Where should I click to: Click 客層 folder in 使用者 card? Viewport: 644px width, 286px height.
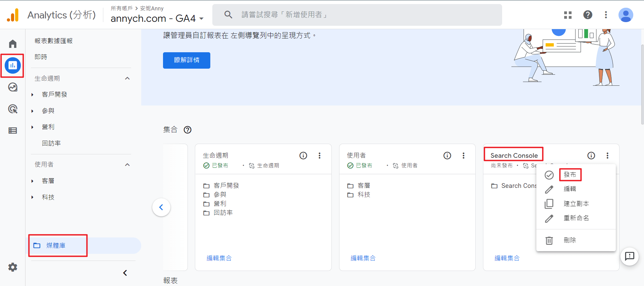click(364, 186)
